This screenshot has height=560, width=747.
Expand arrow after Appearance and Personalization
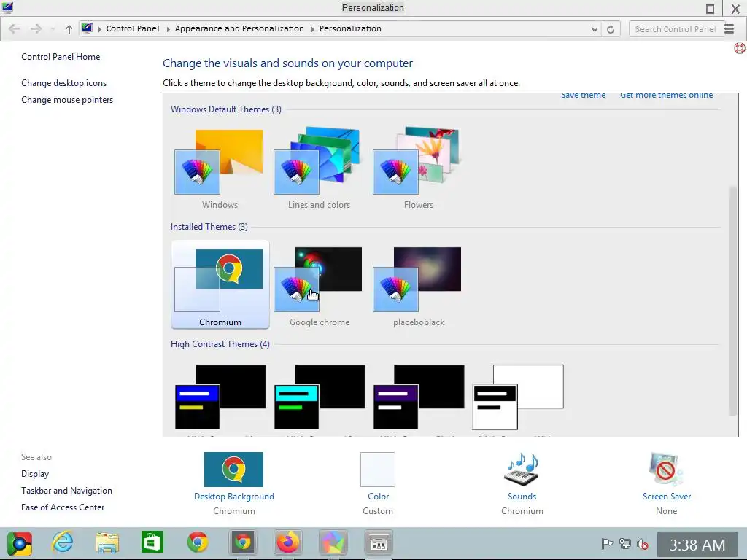coord(312,29)
